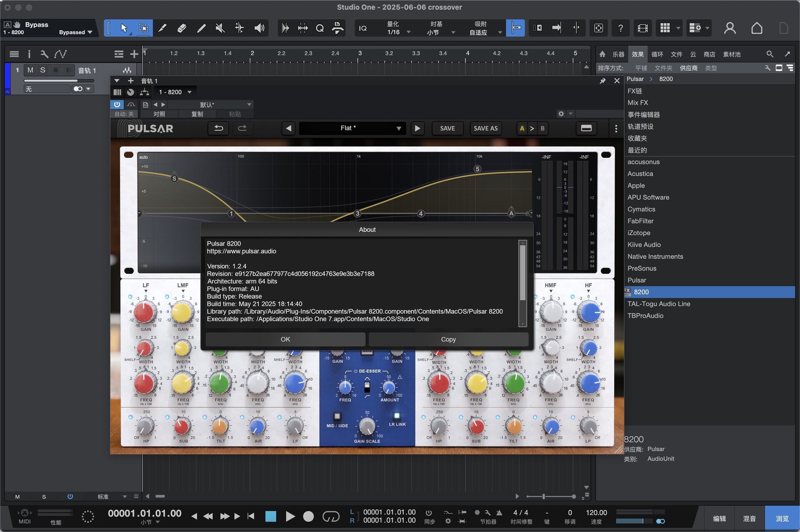Click OK in About dialog
800x532 pixels.
pos(285,339)
